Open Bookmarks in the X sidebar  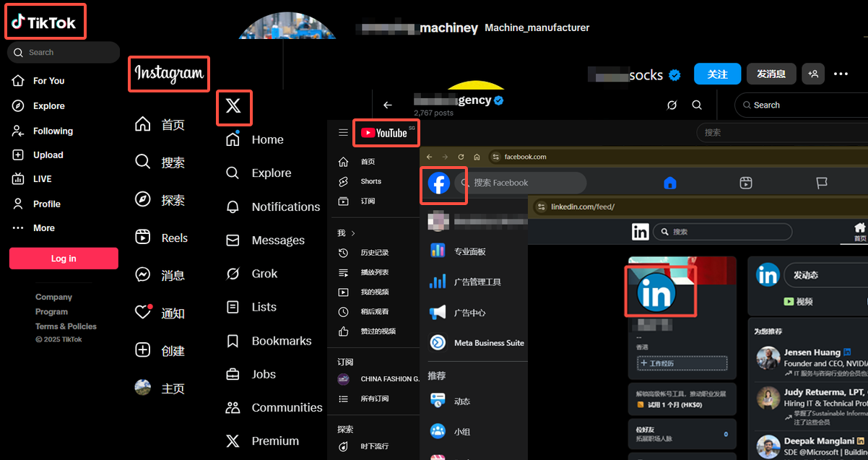(268, 341)
